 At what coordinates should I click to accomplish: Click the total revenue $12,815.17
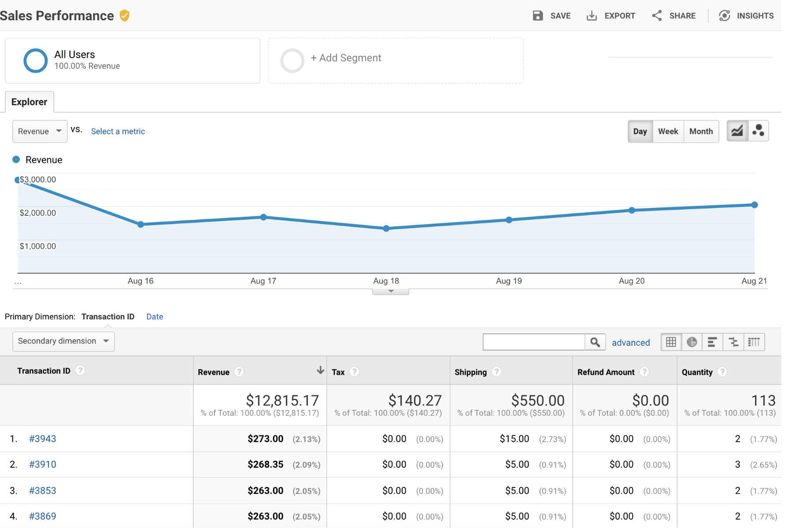[x=282, y=400]
